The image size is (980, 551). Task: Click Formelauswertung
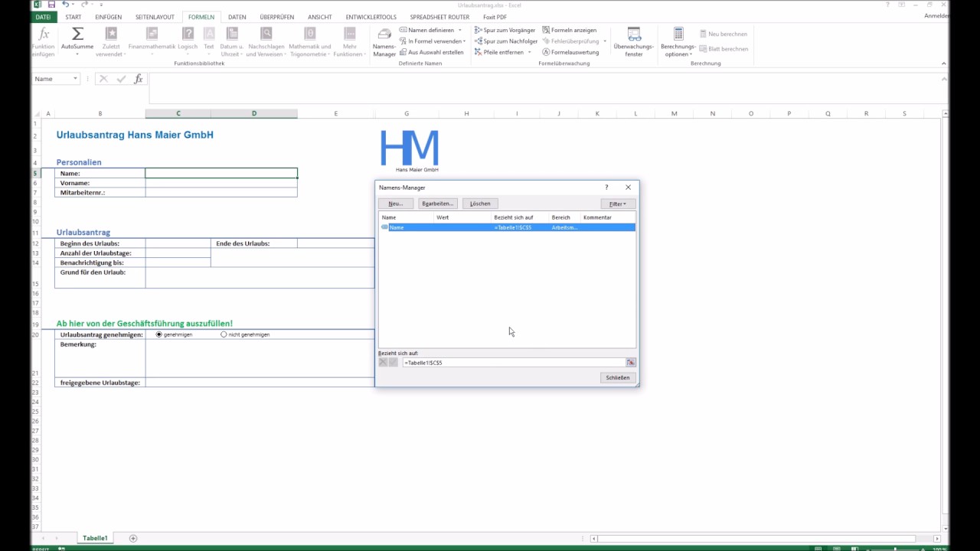570,52
